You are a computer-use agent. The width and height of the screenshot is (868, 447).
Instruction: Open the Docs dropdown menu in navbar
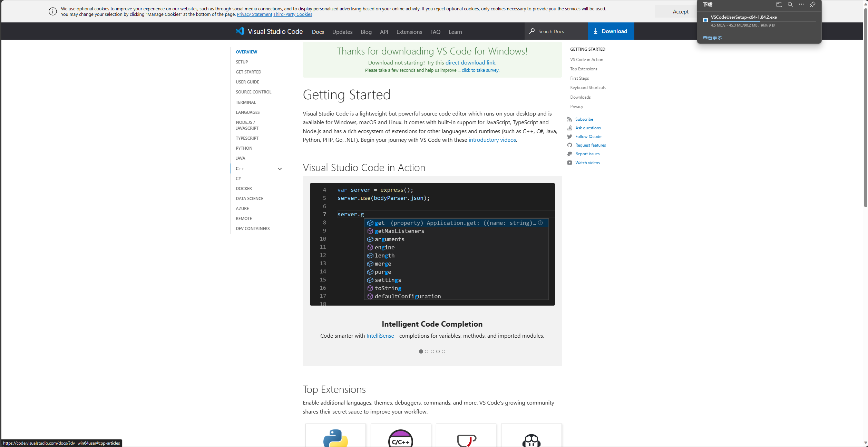[317, 31]
